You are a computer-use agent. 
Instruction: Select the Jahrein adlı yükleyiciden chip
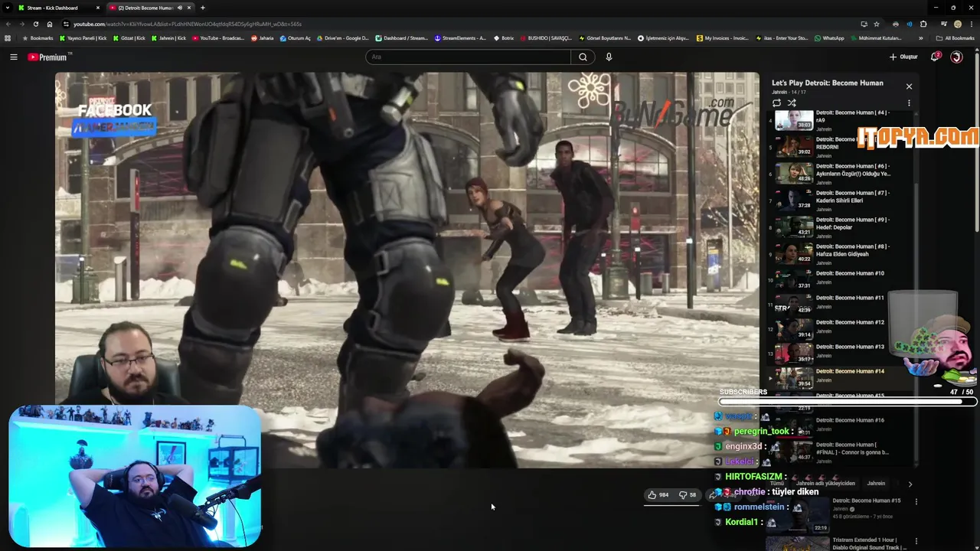[x=825, y=484]
